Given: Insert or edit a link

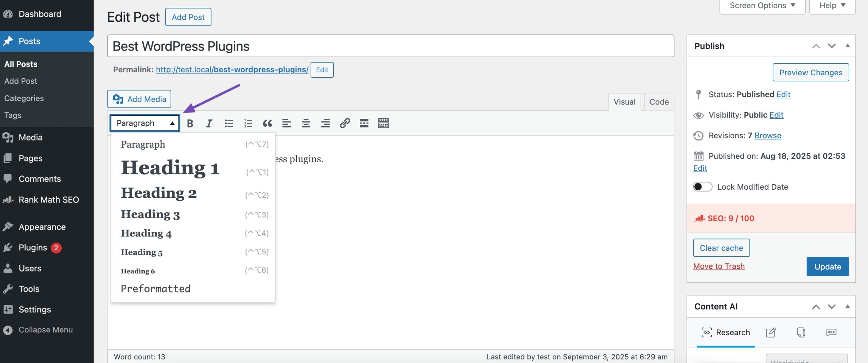Looking at the screenshot, I should pyautogui.click(x=345, y=123).
